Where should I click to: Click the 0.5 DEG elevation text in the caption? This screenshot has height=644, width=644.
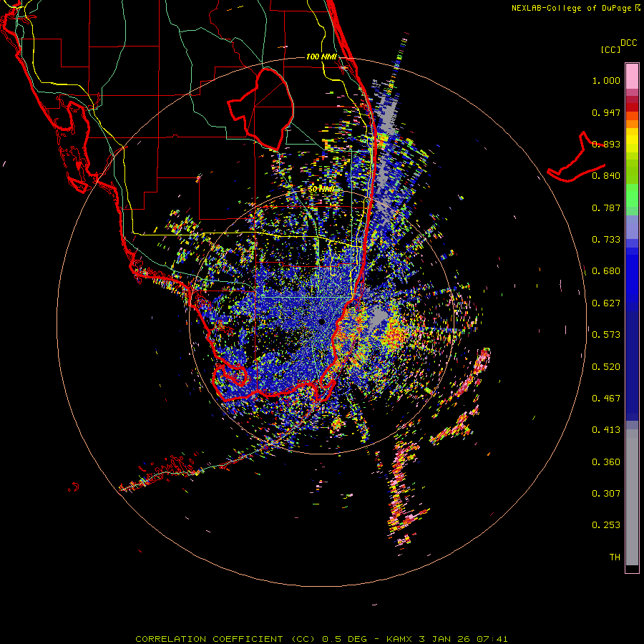[345, 639]
